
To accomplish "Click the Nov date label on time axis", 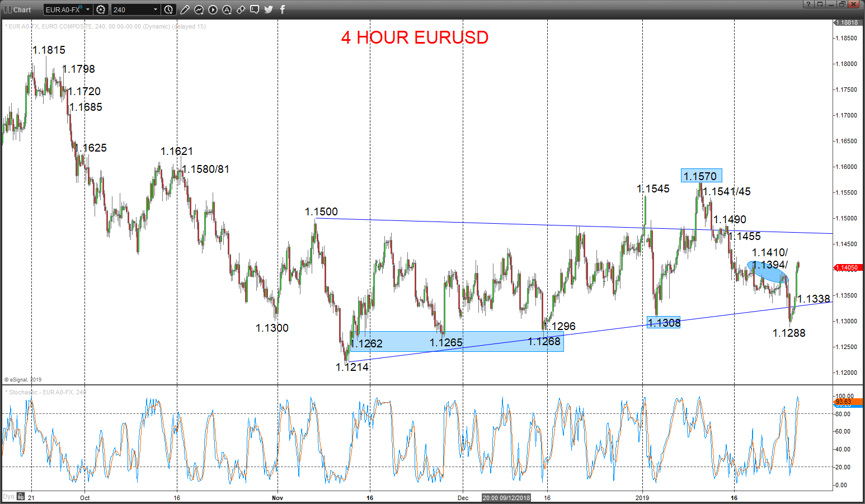I will [x=278, y=498].
